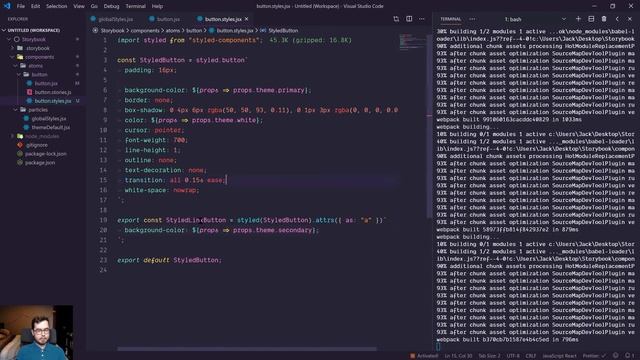Select button.styles.jsx in the explorer
The height and width of the screenshot is (360, 640).
53,101
